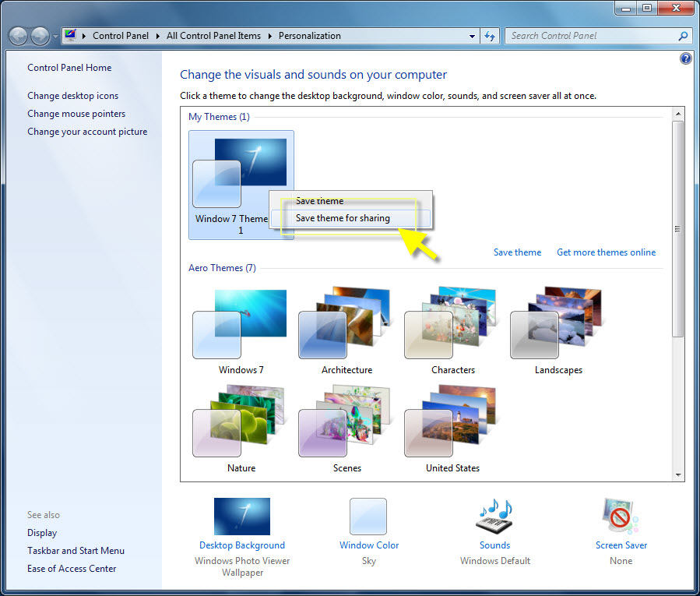Image resolution: width=700 pixels, height=596 pixels.
Task: Select the Window 7 Theme 1 thumbnail
Action: [x=241, y=185]
